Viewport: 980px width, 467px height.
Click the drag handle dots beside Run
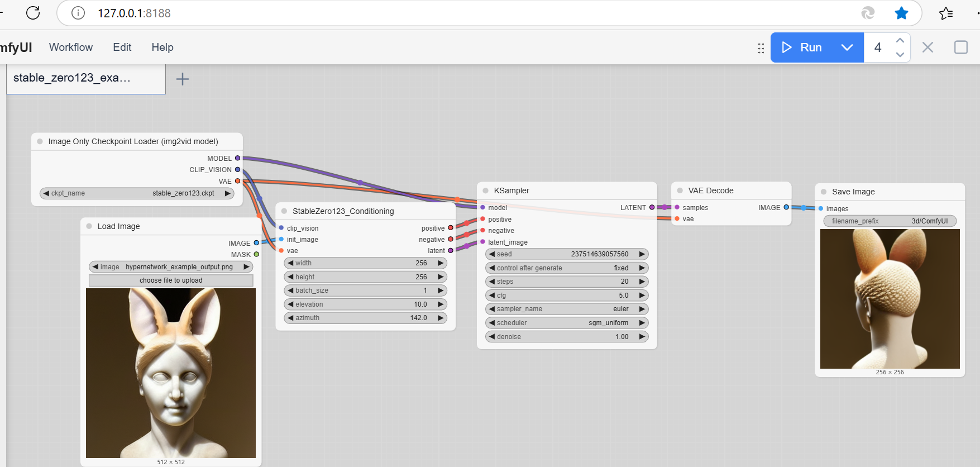point(761,48)
